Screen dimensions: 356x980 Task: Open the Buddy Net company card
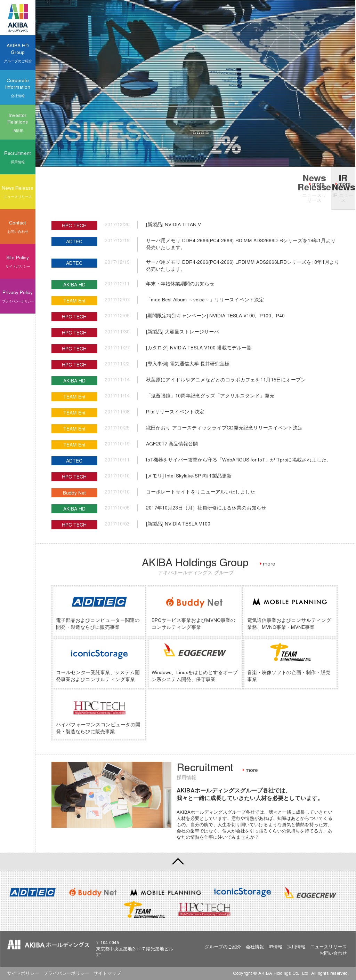coord(194,611)
